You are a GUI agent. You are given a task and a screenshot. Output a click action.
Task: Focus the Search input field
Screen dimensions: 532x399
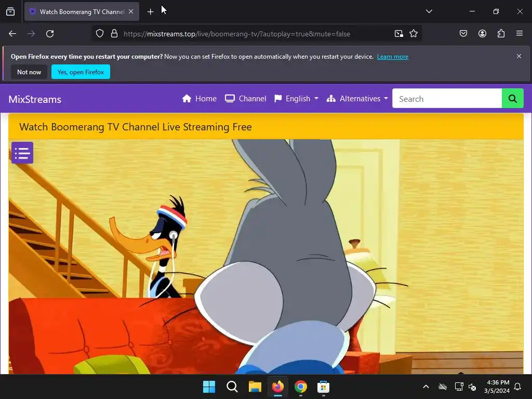tap(447, 98)
